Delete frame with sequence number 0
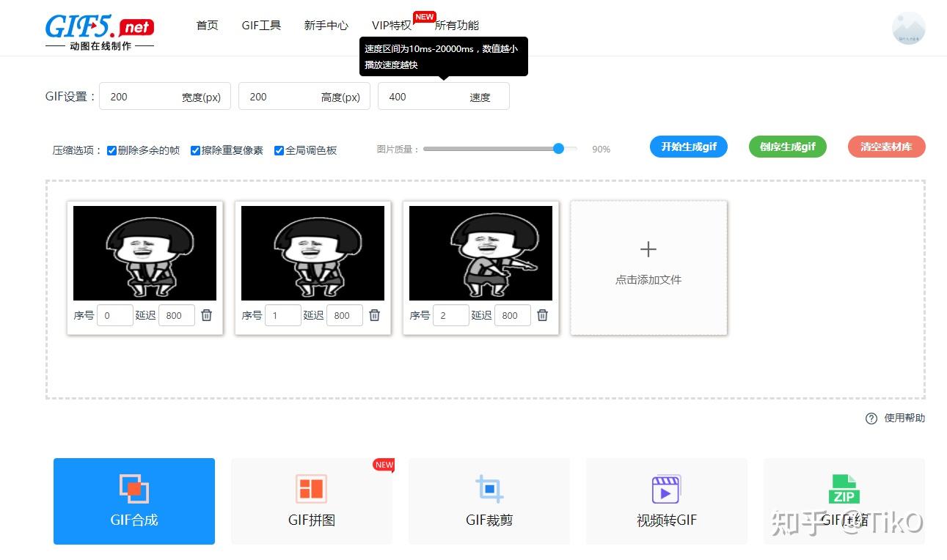 tap(207, 315)
